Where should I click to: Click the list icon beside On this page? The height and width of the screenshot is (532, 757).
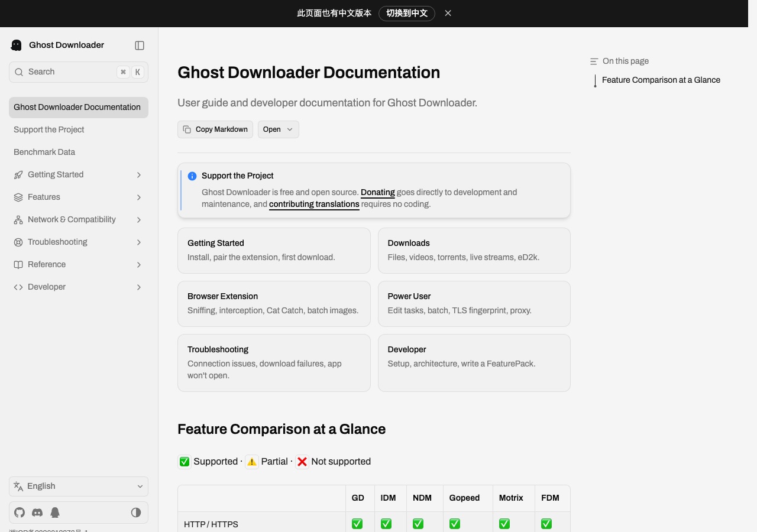[594, 61]
